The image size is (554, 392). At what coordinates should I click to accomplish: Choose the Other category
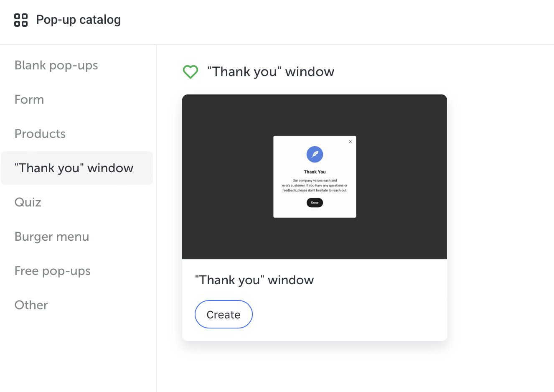click(31, 305)
